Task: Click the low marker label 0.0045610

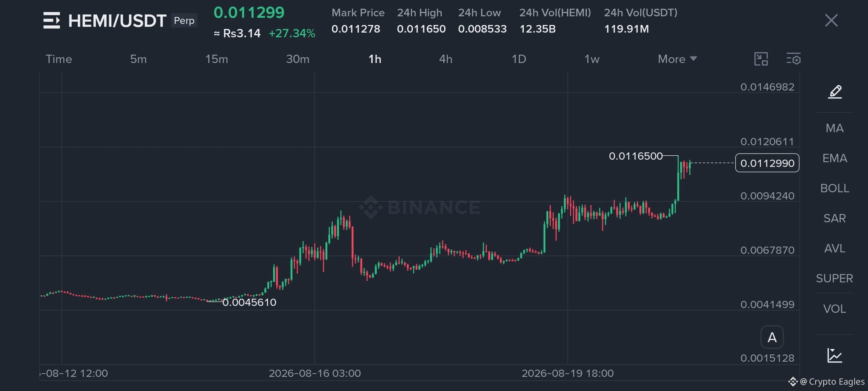Action: [249, 302]
